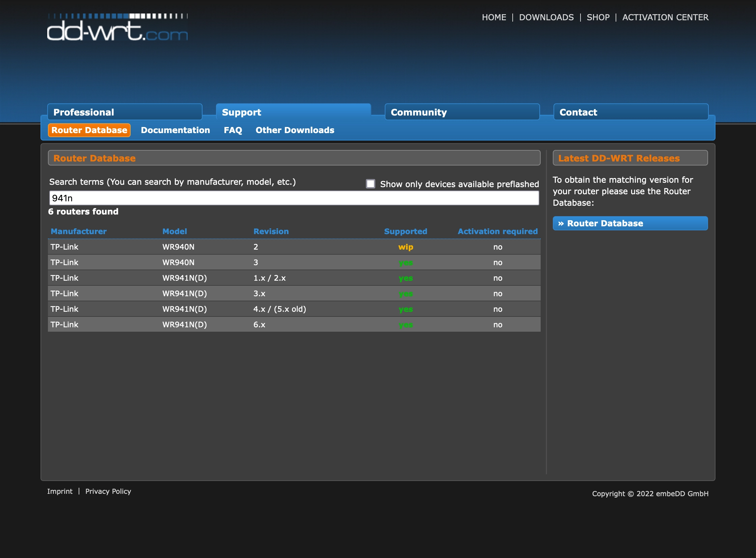Visit the ACTIVATION CENTER link

click(665, 17)
